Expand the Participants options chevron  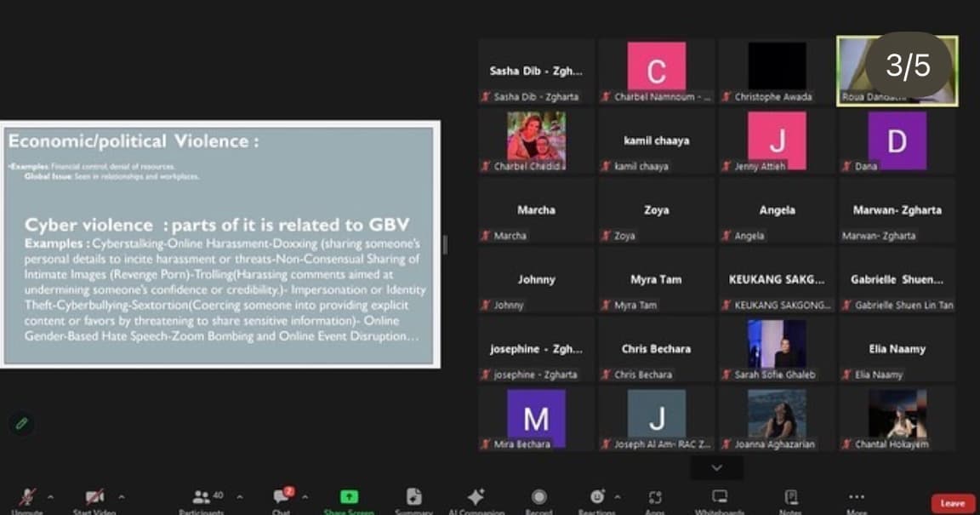tap(239, 497)
